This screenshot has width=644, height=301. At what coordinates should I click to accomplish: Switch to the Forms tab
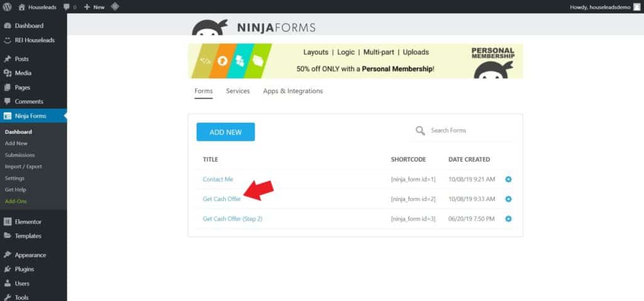203,91
